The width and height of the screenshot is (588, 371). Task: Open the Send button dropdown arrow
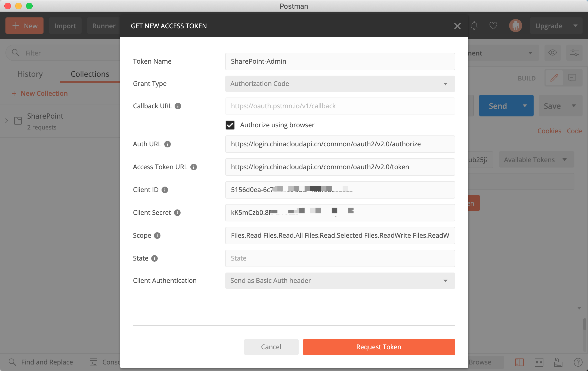pyautogui.click(x=525, y=106)
